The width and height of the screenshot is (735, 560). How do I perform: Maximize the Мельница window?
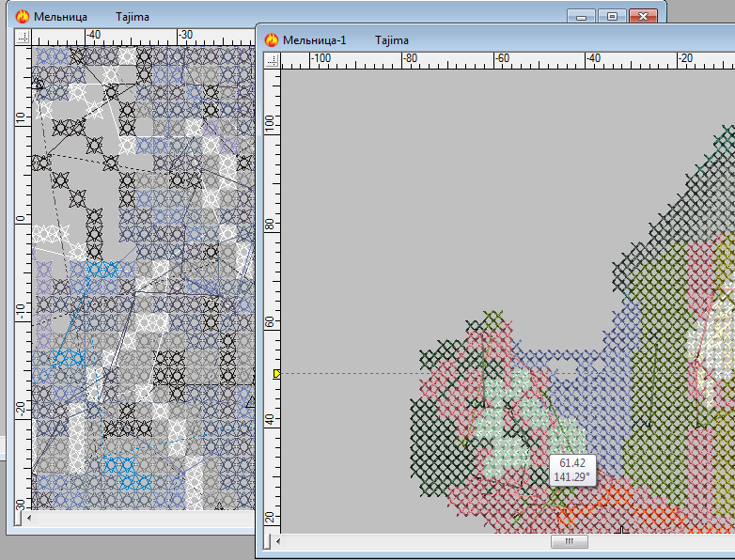612,16
